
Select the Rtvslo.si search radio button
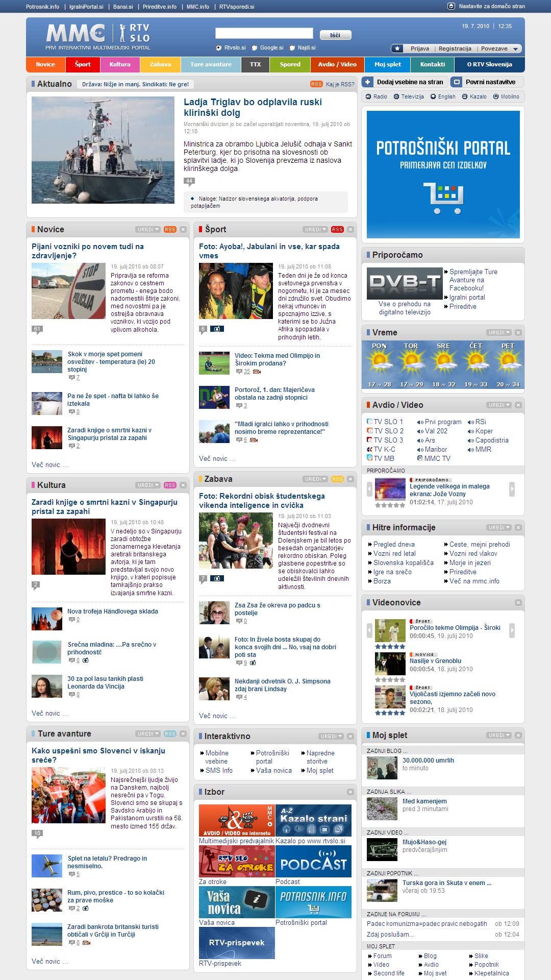coord(219,48)
